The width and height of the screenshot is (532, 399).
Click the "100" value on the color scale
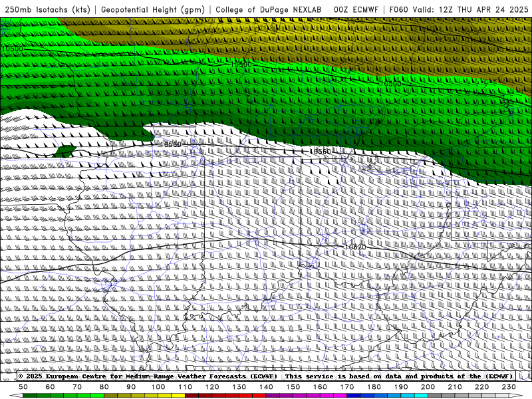[158, 387]
